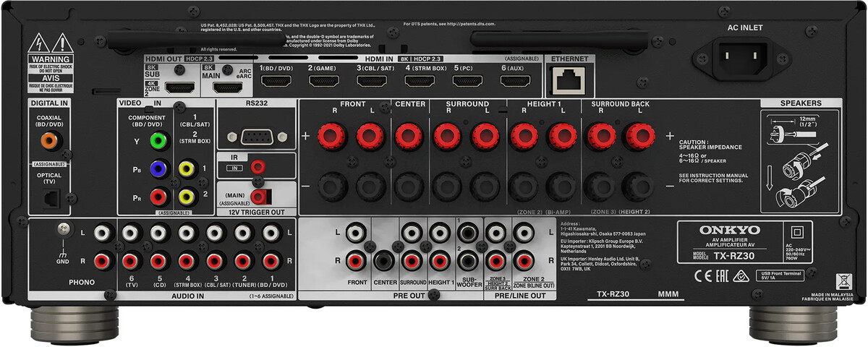Click the HDMI IN 2 (GAME) port

click(324, 81)
